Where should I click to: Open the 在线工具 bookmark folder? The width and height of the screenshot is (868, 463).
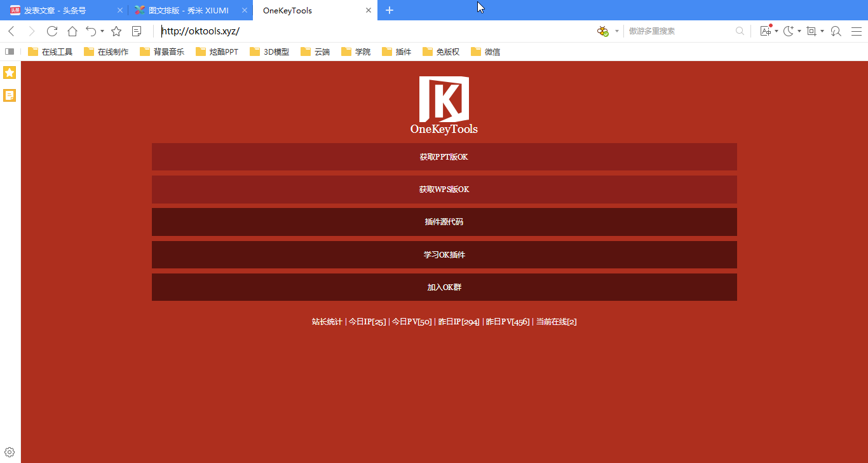pyautogui.click(x=50, y=52)
